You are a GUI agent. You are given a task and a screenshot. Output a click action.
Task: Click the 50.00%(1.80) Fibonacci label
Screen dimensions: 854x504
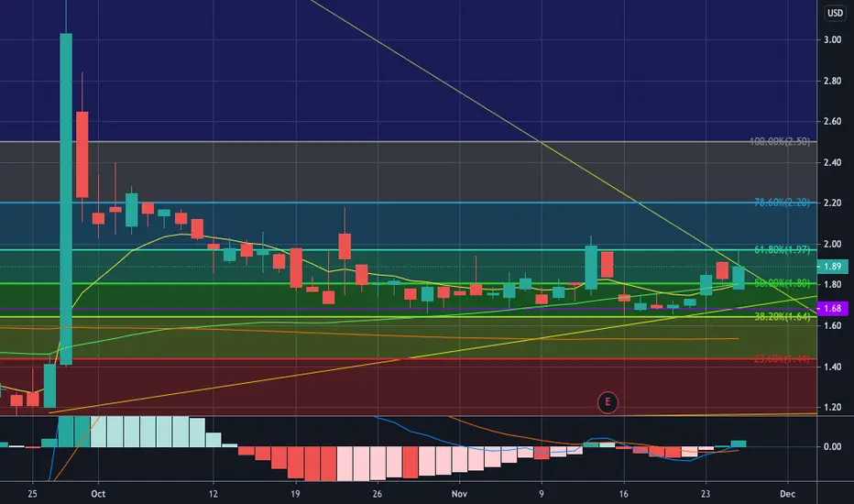coord(782,283)
